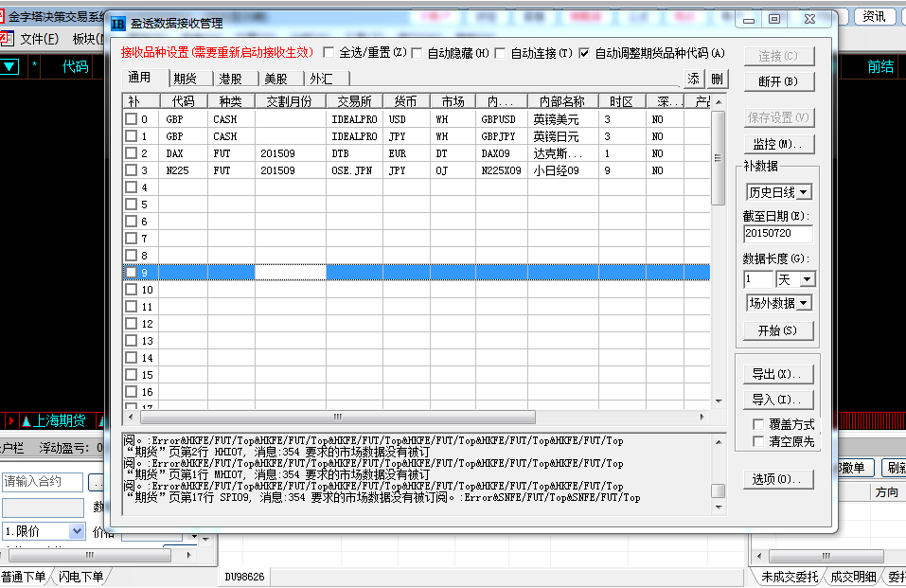
Task: Uncheck 自动调整期货品种代码 option
Action: pyautogui.click(x=584, y=53)
